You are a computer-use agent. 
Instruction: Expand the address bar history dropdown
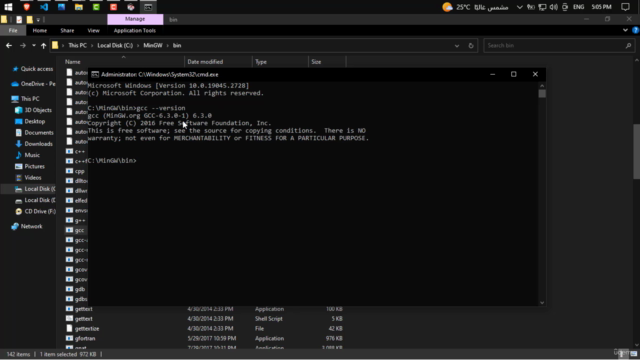click(457, 46)
